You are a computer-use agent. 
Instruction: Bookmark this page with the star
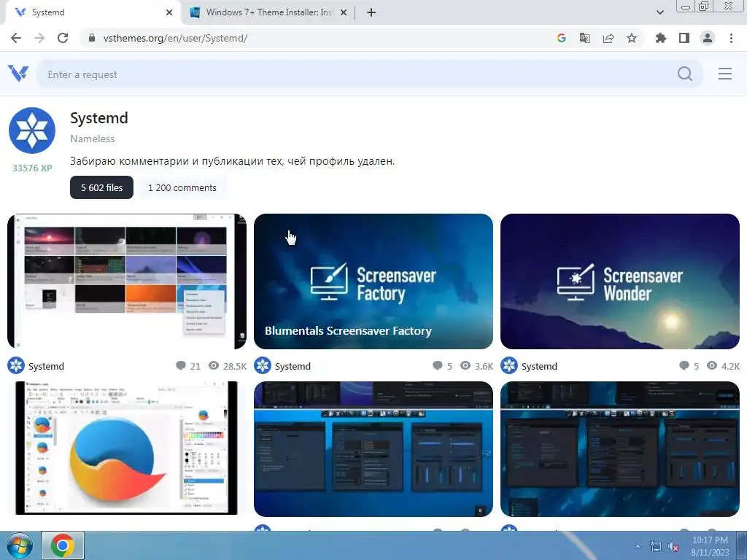coord(632,38)
